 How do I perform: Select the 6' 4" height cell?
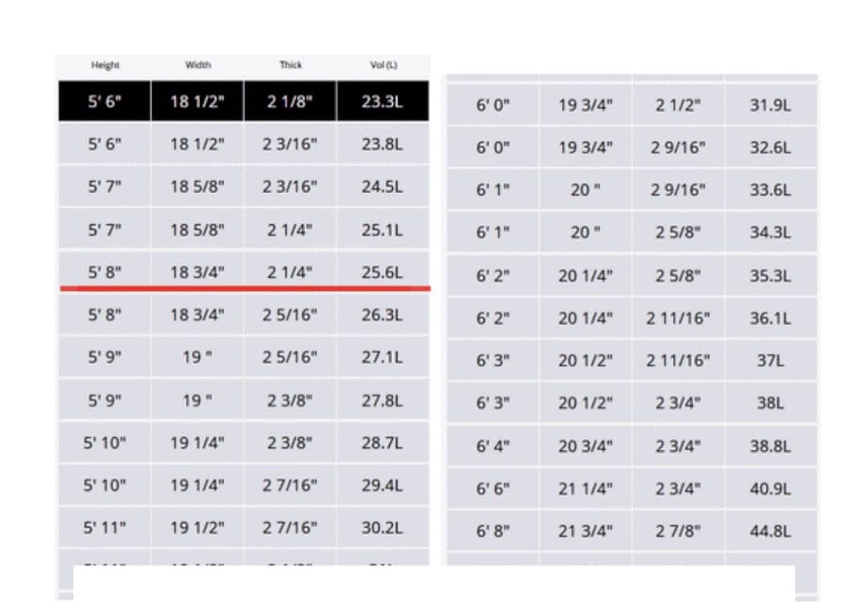(x=493, y=445)
